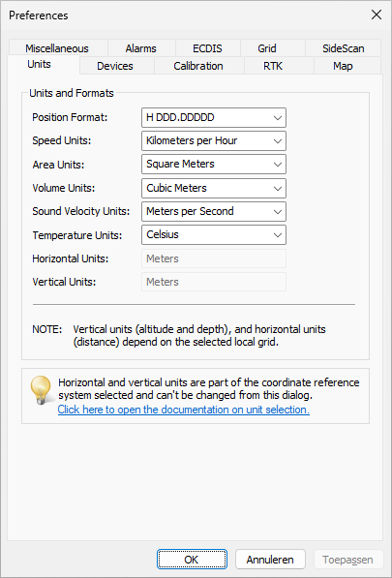
Task: Expand the Volume Units dropdown
Action: tap(214, 188)
